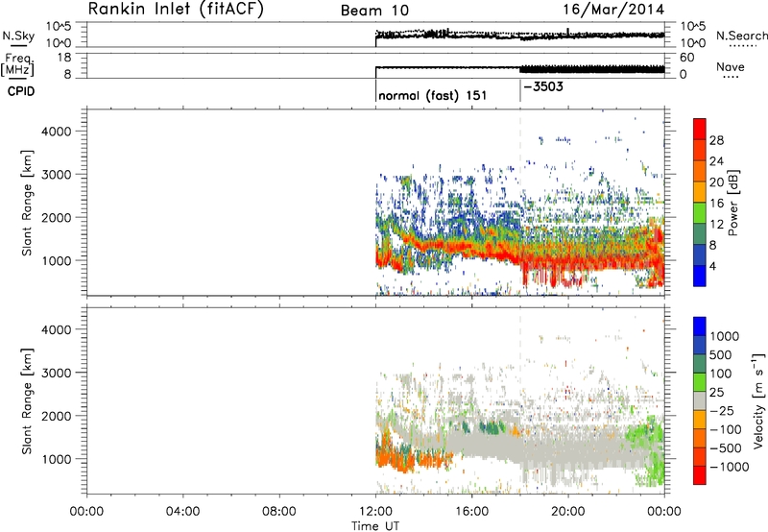Click the 28 label on Power colorbar
Screen dimensions: 768x532
[x=716, y=140]
